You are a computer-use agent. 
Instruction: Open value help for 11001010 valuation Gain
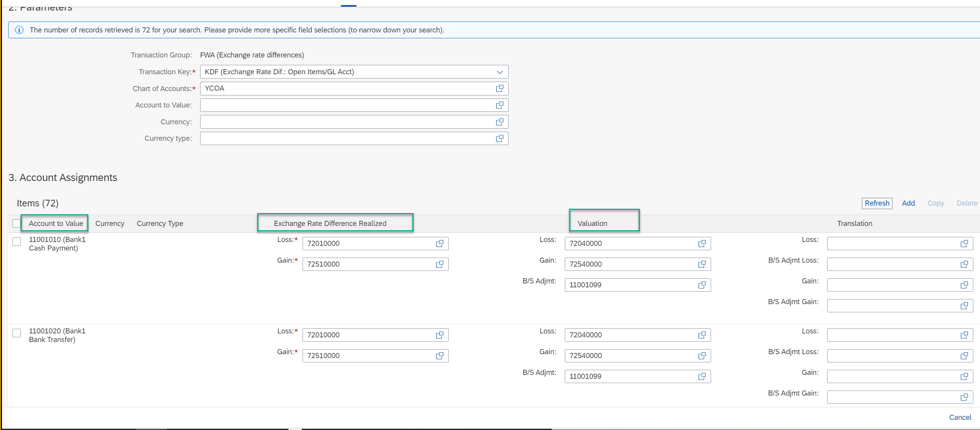(x=702, y=264)
